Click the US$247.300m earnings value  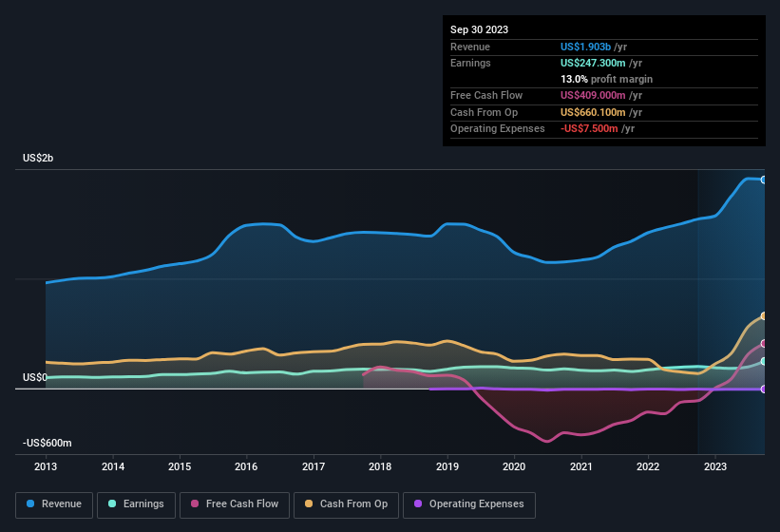click(593, 63)
